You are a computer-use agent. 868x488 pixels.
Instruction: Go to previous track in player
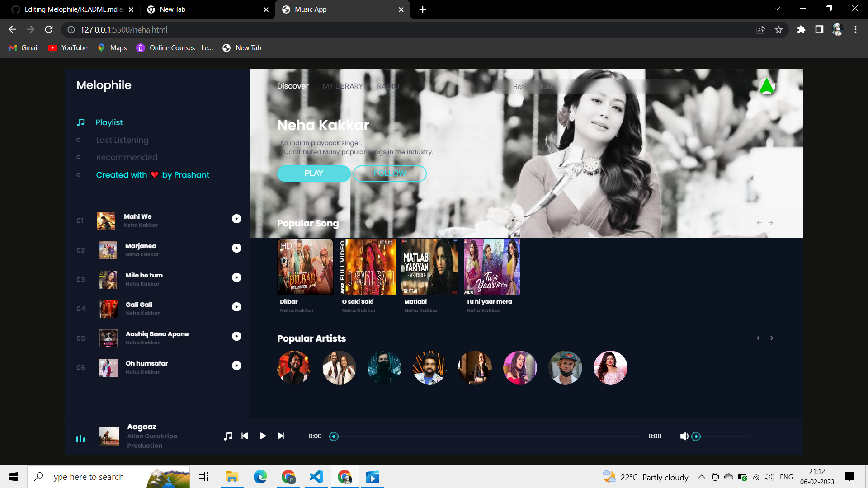[x=245, y=436]
